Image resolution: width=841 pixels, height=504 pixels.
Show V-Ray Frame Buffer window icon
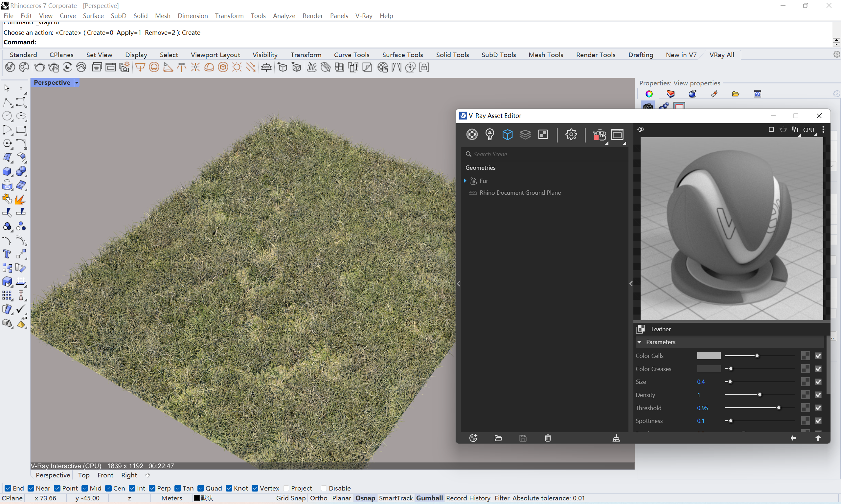click(617, 135)
